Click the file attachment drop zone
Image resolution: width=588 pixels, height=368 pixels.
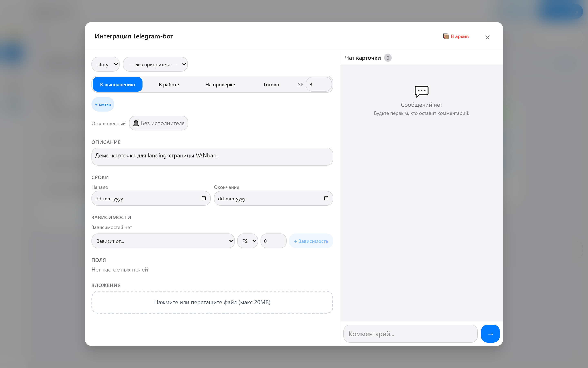click(212, 302)
